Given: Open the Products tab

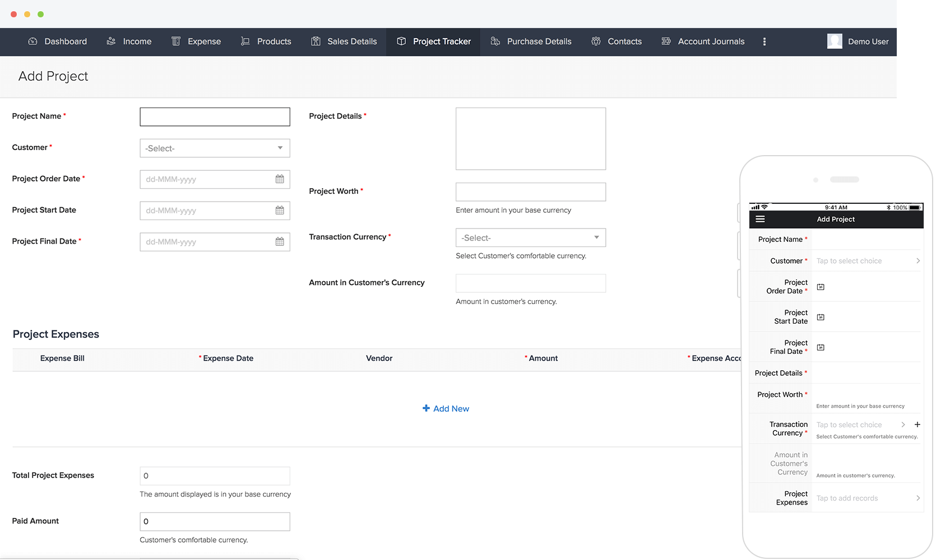Looking at the screenshot, I should (x=266, y=41).
